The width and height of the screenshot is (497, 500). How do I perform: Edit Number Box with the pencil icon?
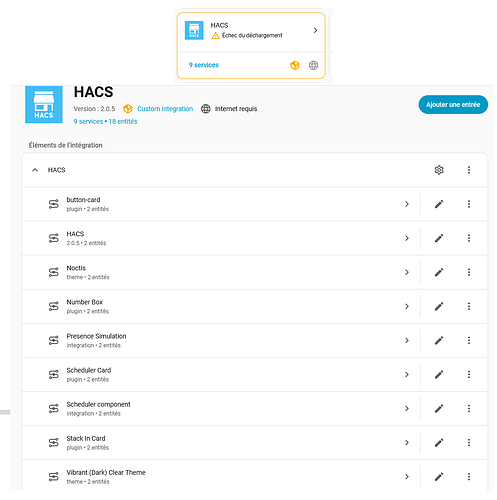(439, 306)
